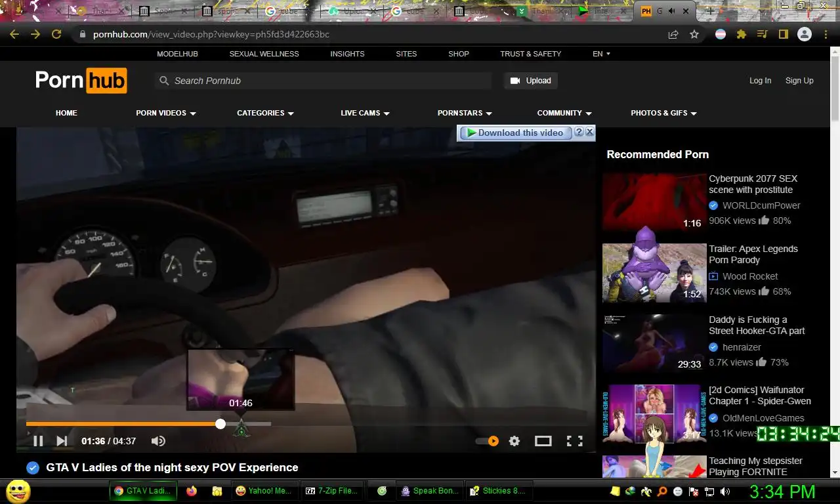Image resolution: width=840 pixels, height=504 pixels.
Task: Close the Download this video bar
Action: coord(589,132)
